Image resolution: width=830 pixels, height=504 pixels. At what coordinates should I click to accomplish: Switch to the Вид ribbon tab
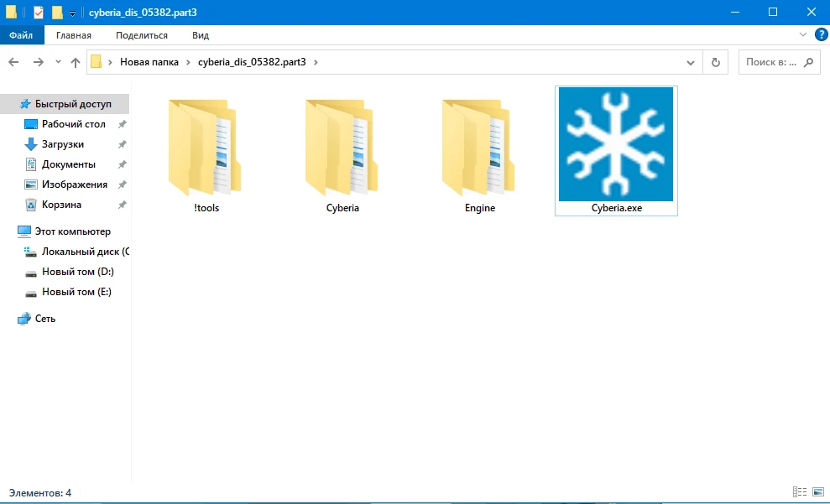pos(200,35)
